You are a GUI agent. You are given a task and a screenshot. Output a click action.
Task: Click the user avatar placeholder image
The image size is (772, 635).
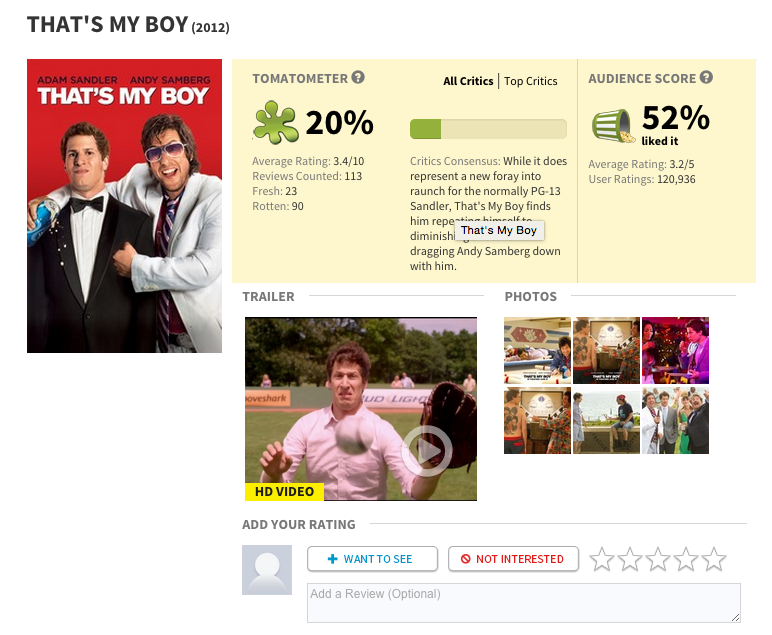pyautogui.click(x=267, y=570)
